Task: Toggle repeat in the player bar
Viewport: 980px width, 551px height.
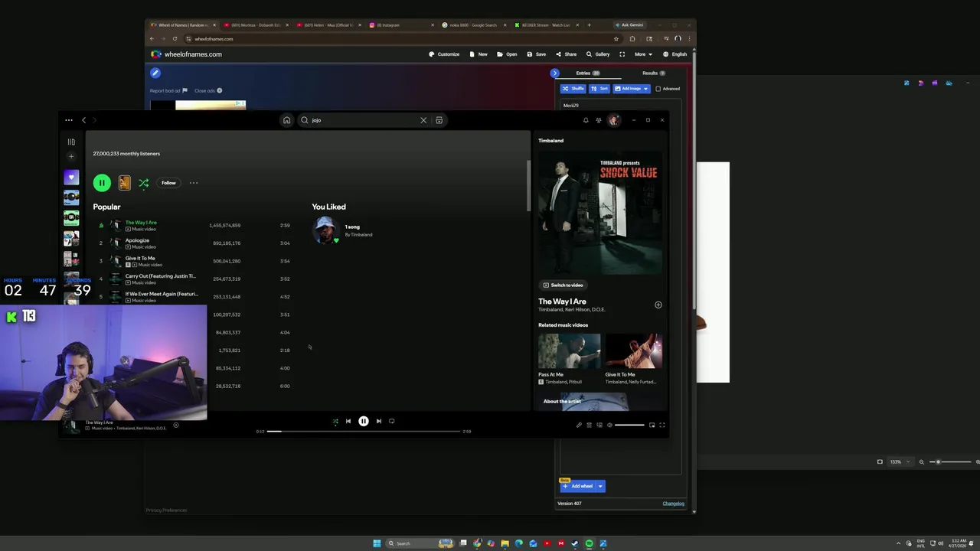Action: coord(392,421)
